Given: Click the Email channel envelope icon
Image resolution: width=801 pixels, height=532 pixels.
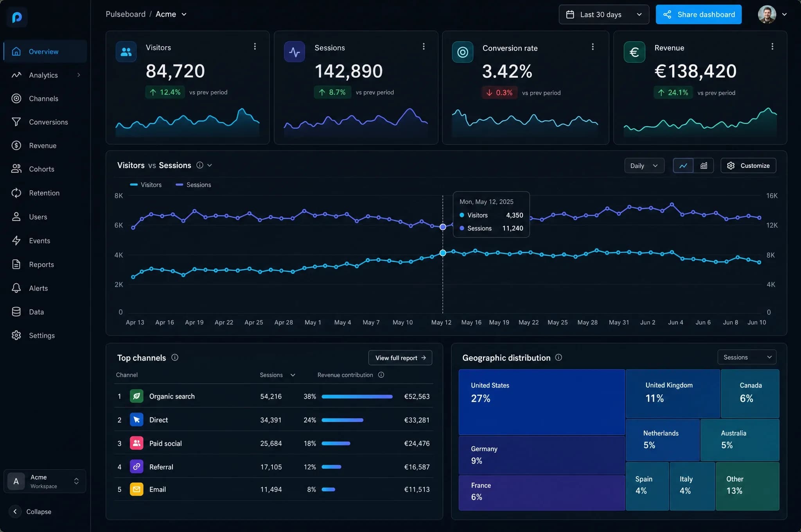Looking at the screenshot, I should coord(136,489).
